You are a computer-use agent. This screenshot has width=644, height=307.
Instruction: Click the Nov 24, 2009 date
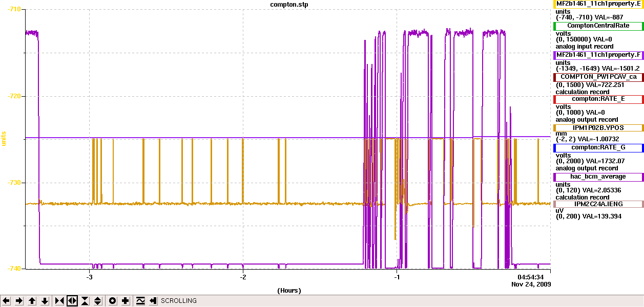(x=530, y=284)
